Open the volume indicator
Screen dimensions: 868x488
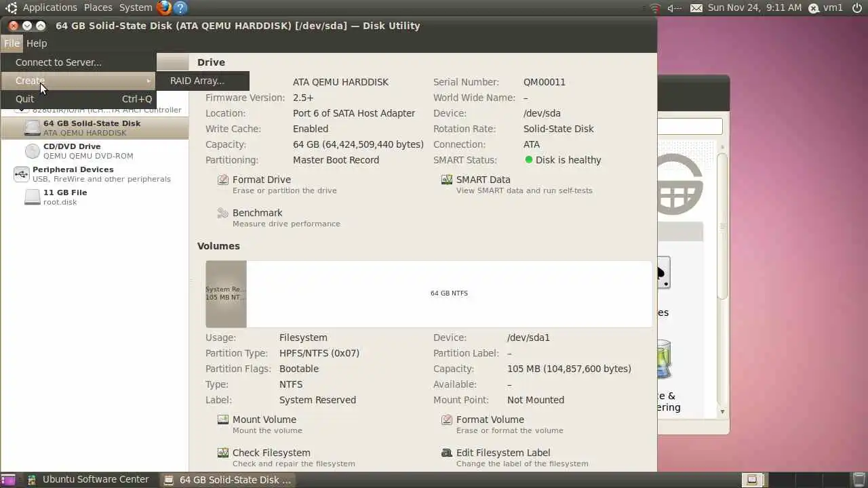pos(674,8)
